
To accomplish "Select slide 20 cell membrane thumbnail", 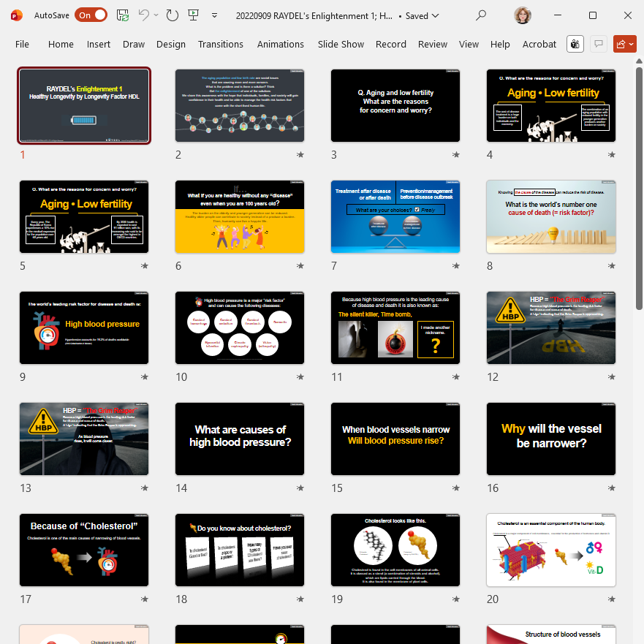I will click(x=551, y=550).
